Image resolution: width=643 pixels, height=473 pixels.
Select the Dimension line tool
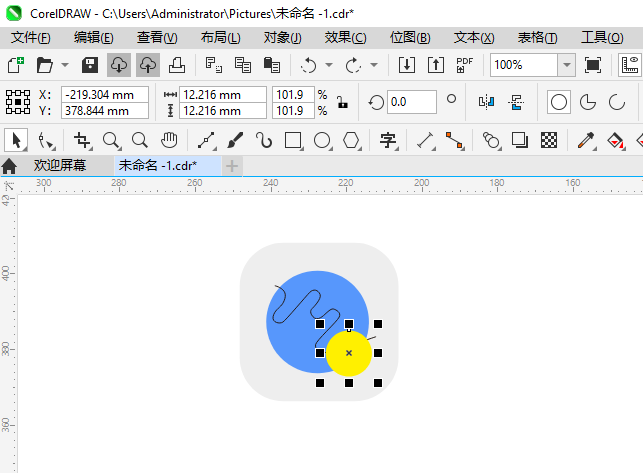[x=426, y=140]
